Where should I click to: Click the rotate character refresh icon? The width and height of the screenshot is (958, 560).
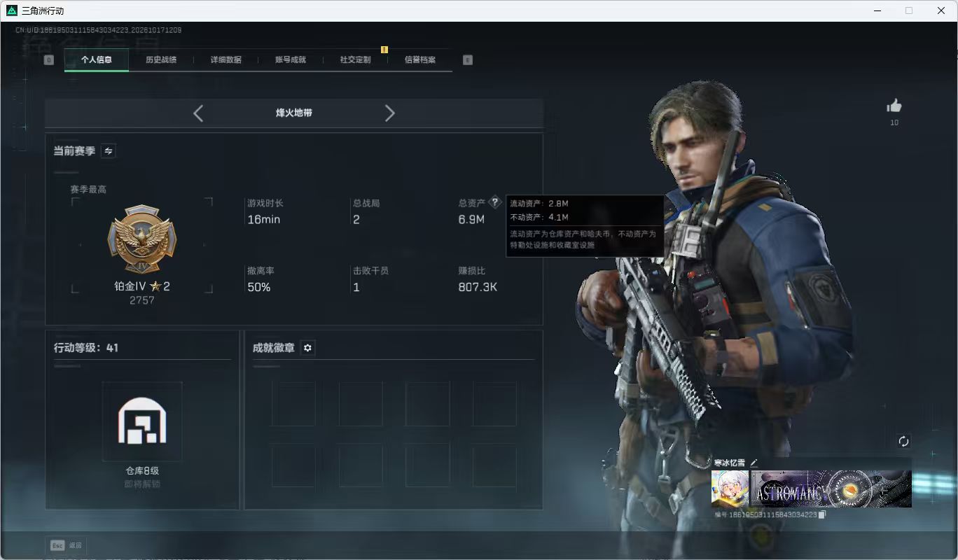coord(903,441)
